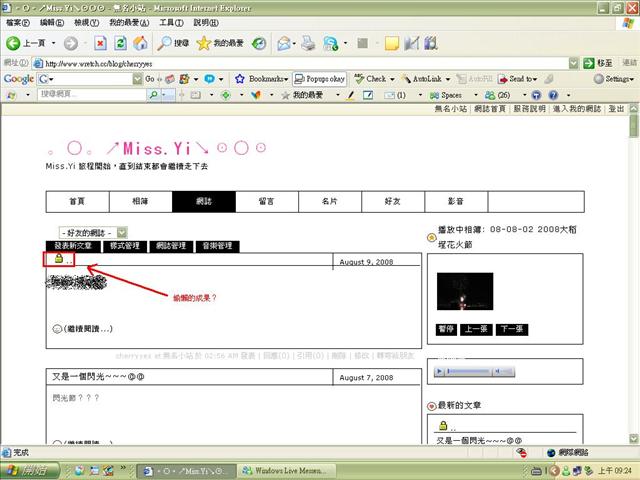The width and height of the screenshot is (640, 480).
Task: Expand the Back button history arrow
Action: tap(53, 43)
